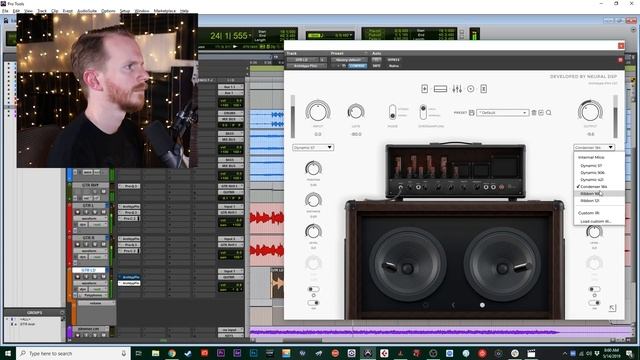
Task: Toggle the Oversampling switch
Action: tap(423, 112)
